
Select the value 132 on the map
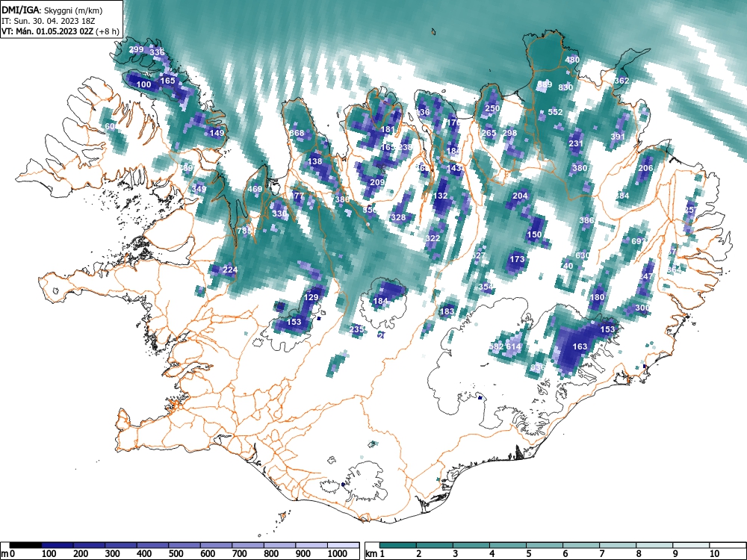pos(440,196)
